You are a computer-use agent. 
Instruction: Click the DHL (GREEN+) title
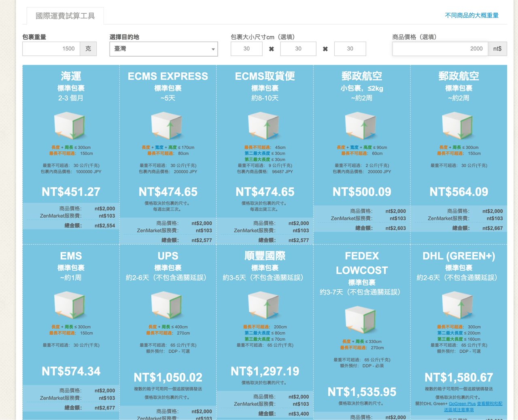[459, 256]
